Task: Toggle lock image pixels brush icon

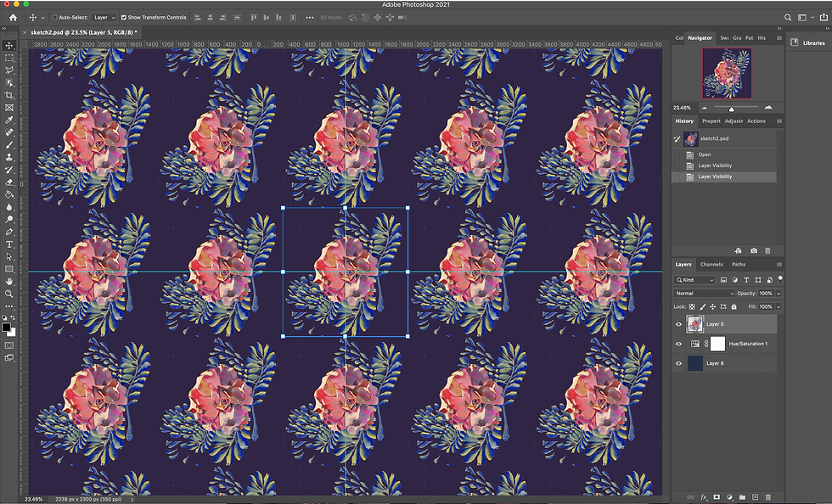Action: [703, 306]
